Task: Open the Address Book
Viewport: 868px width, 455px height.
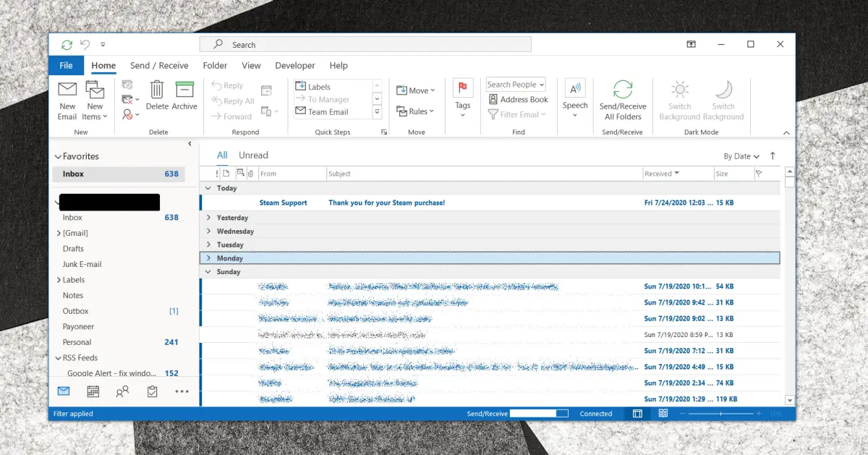Action: 518,100
